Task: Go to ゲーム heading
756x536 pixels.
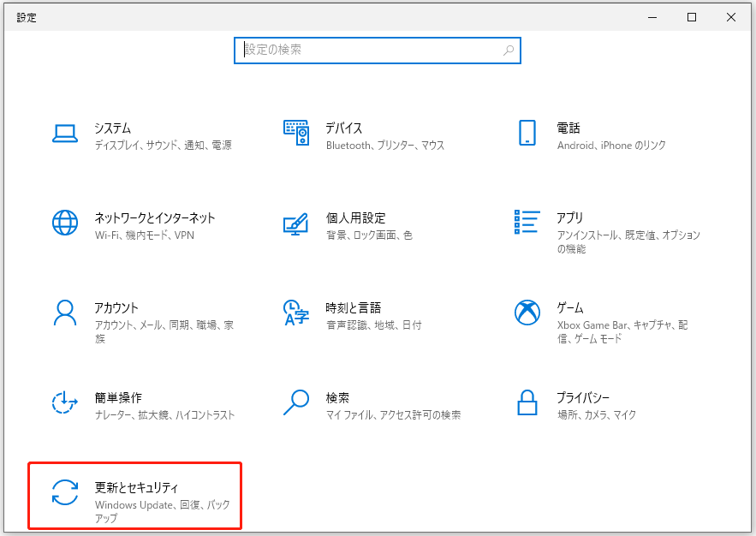Action: point(570,308)
